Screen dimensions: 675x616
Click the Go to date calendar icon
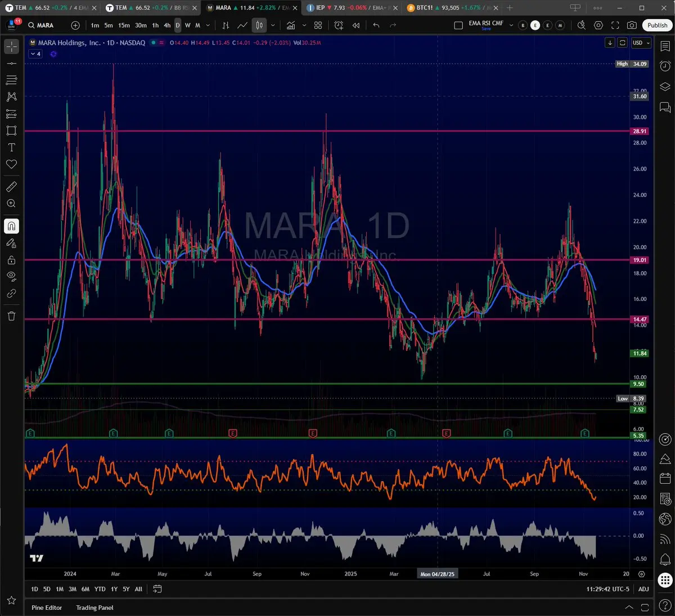[157, 589]
